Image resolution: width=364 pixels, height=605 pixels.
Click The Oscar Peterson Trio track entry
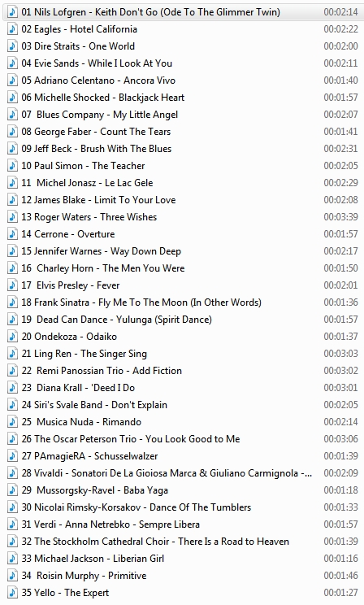coord(184,438)
